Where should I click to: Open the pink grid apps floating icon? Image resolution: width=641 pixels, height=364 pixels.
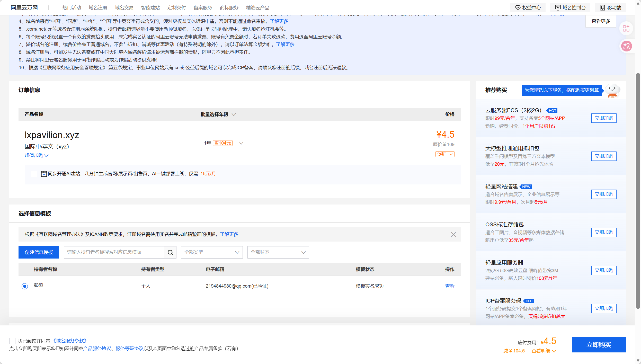coord(626,28)
